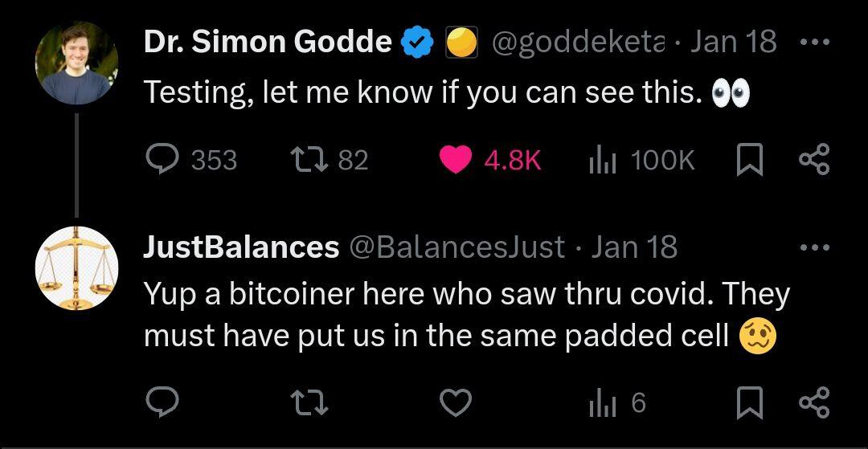
Task: Open Dr. Simon Godde's profile picture
Action: (x=76, y=63)
